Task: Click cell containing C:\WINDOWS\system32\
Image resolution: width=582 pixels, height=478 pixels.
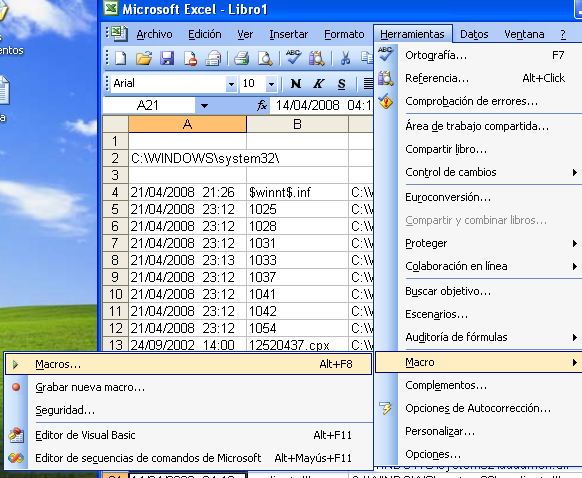Action: tap(187, 158)
